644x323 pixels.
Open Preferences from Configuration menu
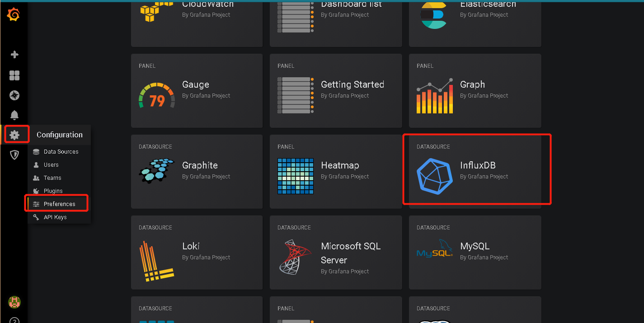click(x=60, y=204)
